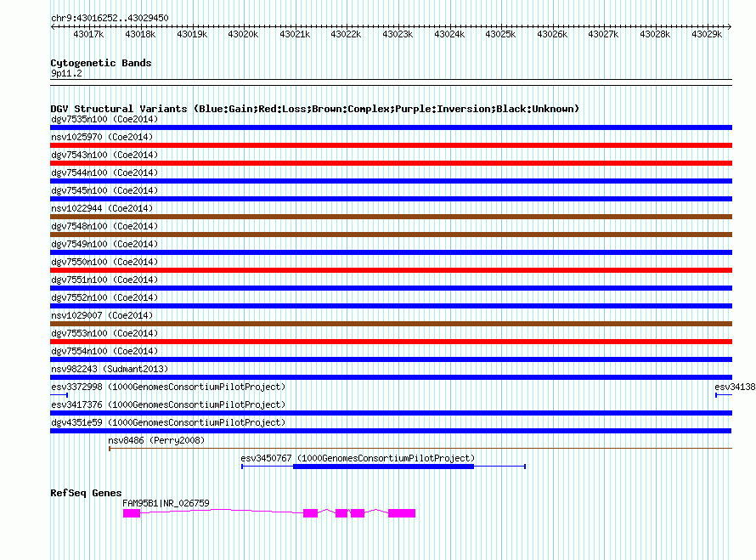Click the FAM95B1|NR_026759 gene label
The height and width of the screenshot is (560, 756).
point(166,503)
